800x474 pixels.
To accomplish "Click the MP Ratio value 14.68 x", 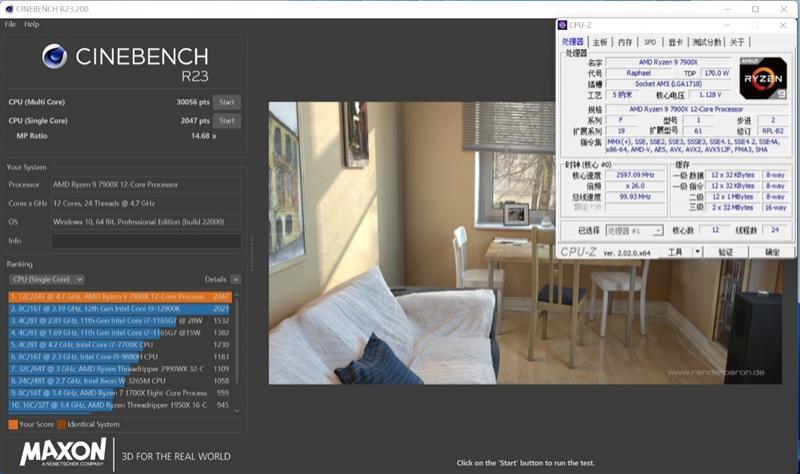I will pyautogui.click(x=203, y=136).
